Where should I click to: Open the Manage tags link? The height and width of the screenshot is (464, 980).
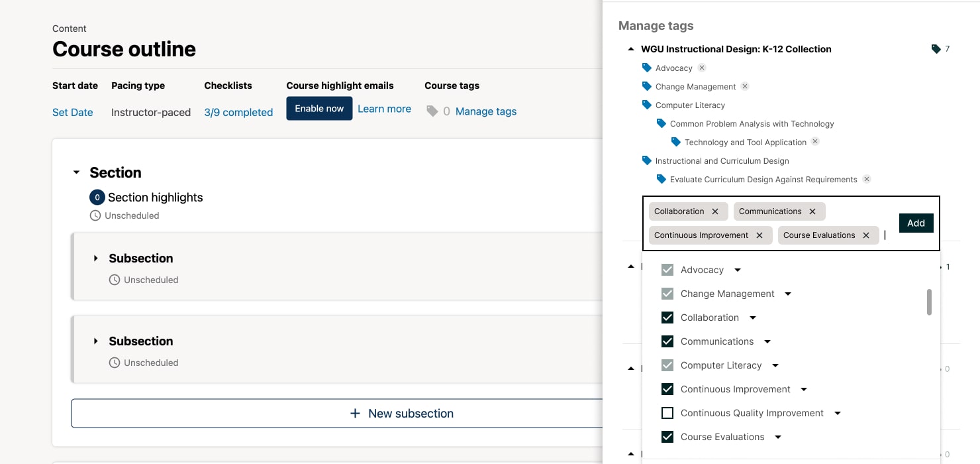485,111
